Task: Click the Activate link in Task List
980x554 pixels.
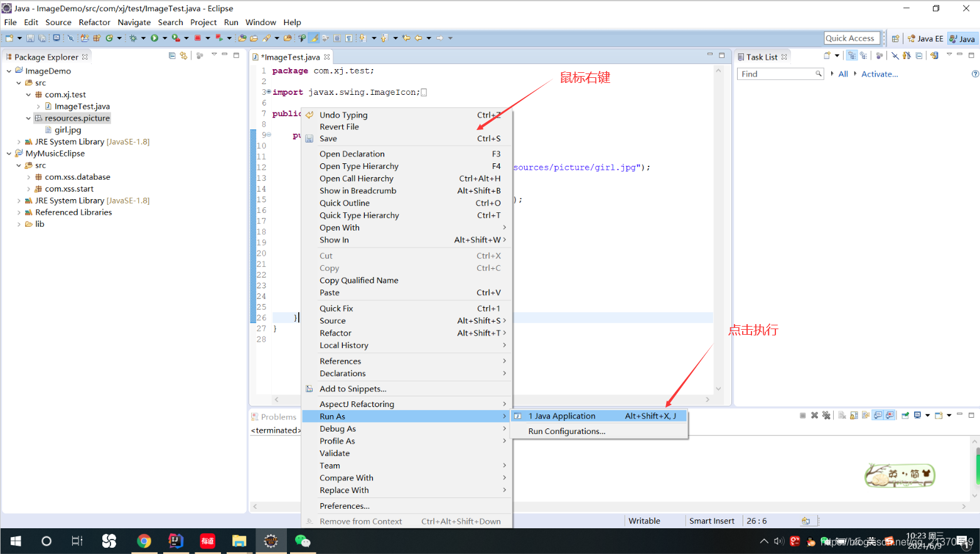Action: (879, 73)
